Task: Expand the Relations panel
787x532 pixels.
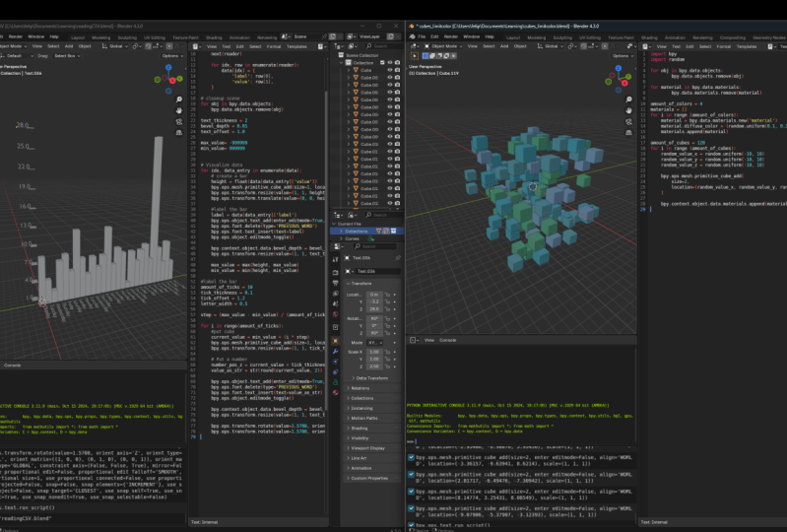Action: (373, 388)
